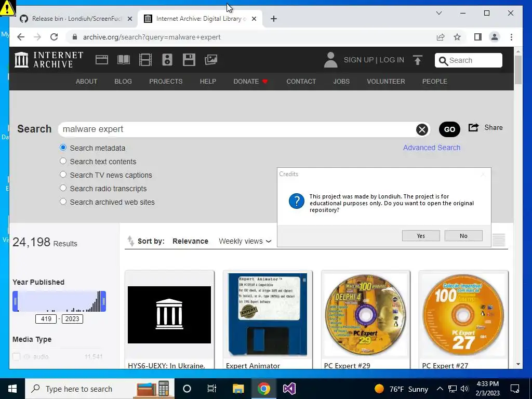Click the 2023 end year field
Screen dimensions: 532x399
72,319
